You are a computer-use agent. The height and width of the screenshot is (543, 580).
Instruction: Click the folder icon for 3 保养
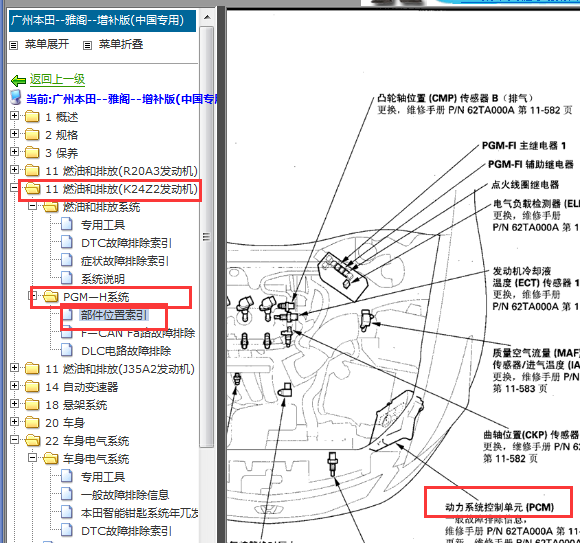(32, 153)
